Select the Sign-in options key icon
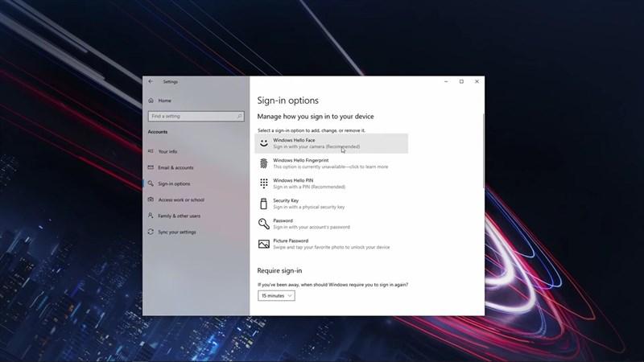Viewport: 644px width, 362px height. click(x=151, y=183)
